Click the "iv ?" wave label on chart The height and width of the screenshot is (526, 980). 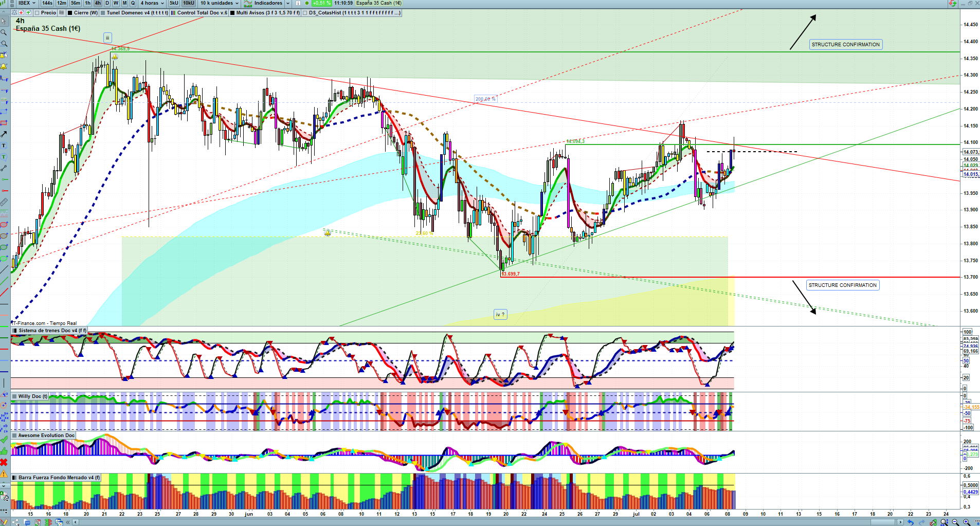pos(500,315)
